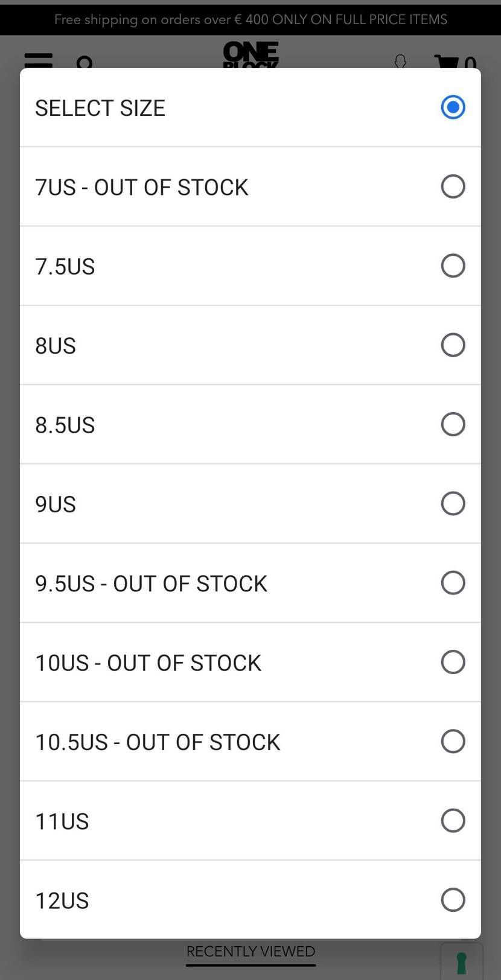Pick the 12US radio button
Viewport: 501px width, 980px height.
tap(453, 900)
